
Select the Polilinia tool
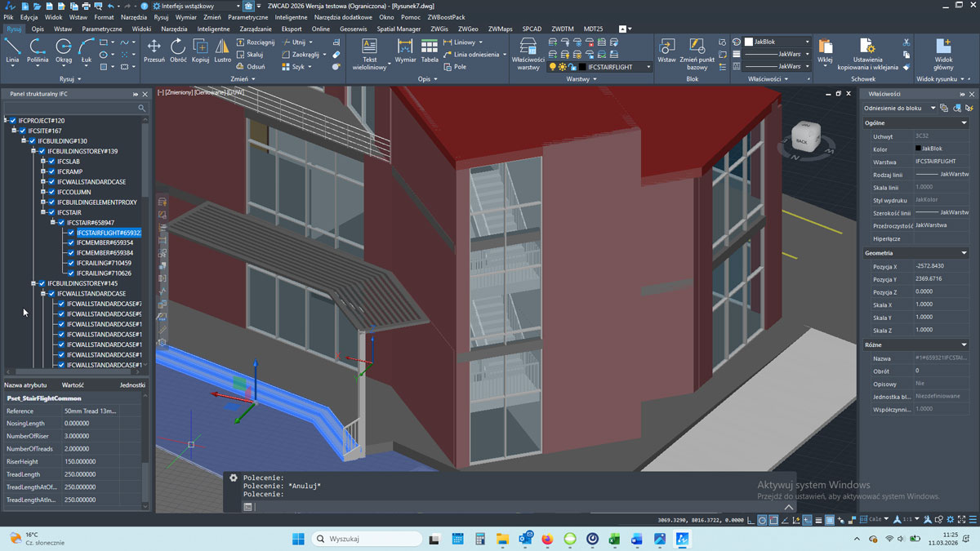(38, 51)
